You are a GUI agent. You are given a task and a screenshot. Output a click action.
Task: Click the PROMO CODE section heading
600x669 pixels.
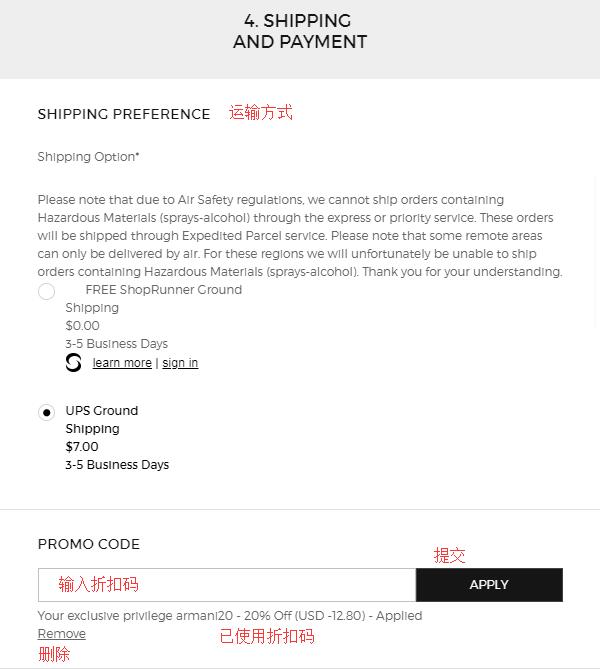click(89, 544)
